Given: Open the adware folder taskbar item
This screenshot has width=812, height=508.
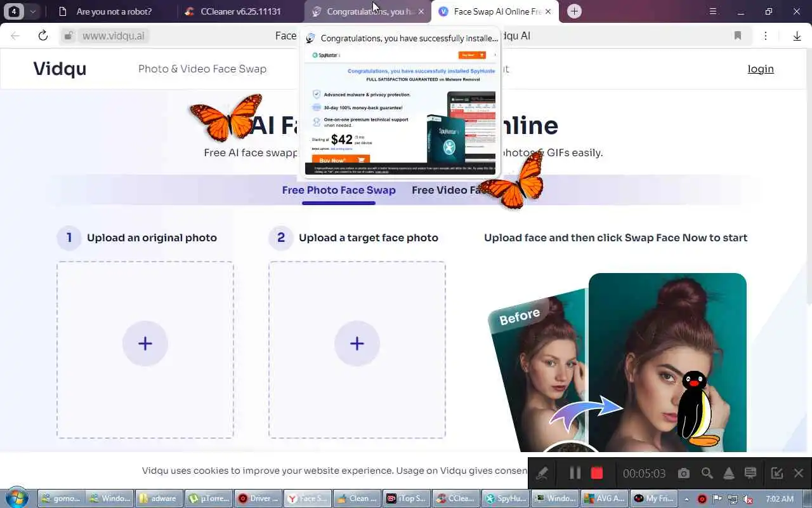Looking at the screenshot, I should pyautogui.click(x=159, y=498).
